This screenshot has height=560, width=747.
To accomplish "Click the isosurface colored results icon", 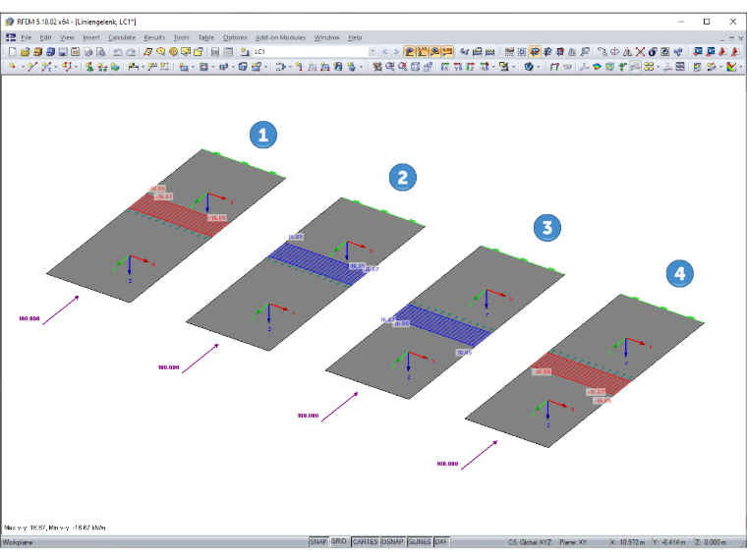I will tap(597, 67).
